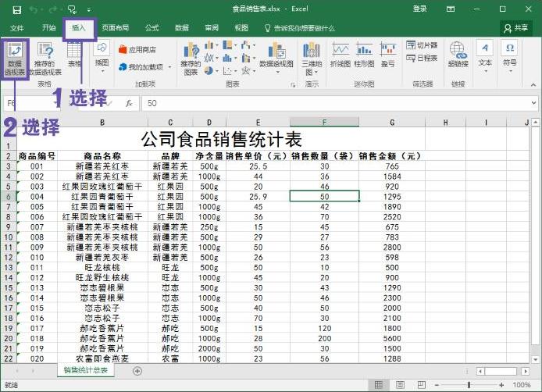This screenshot has height=392, width=542.
Task: Select column G header
Action: click(x=392, y=123)
